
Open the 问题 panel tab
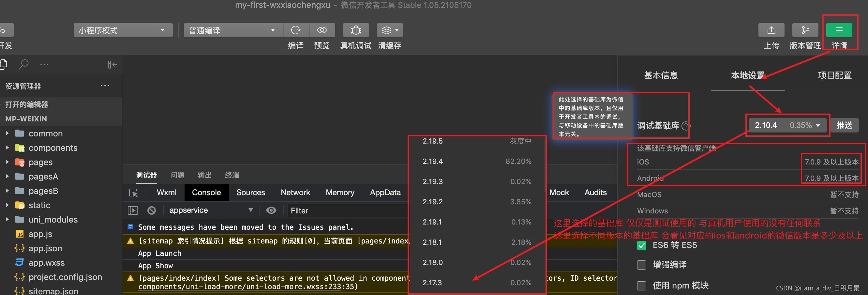(177, 175)
